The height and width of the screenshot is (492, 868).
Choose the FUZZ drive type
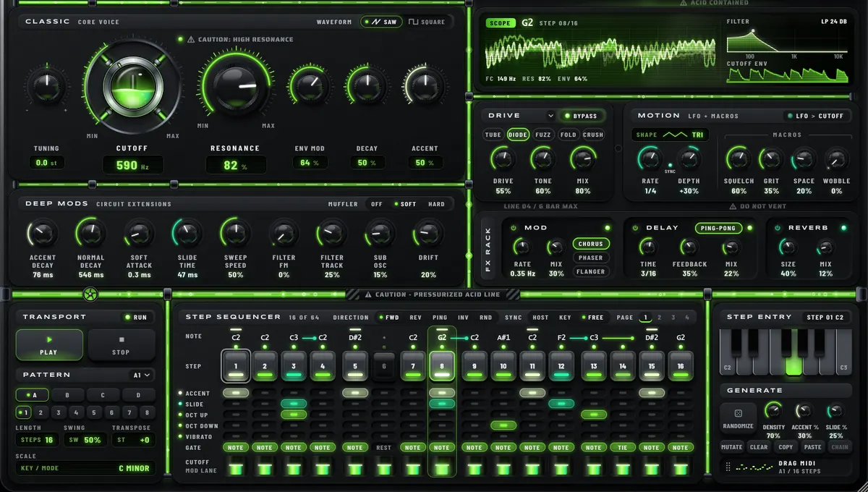click(543, 135)
